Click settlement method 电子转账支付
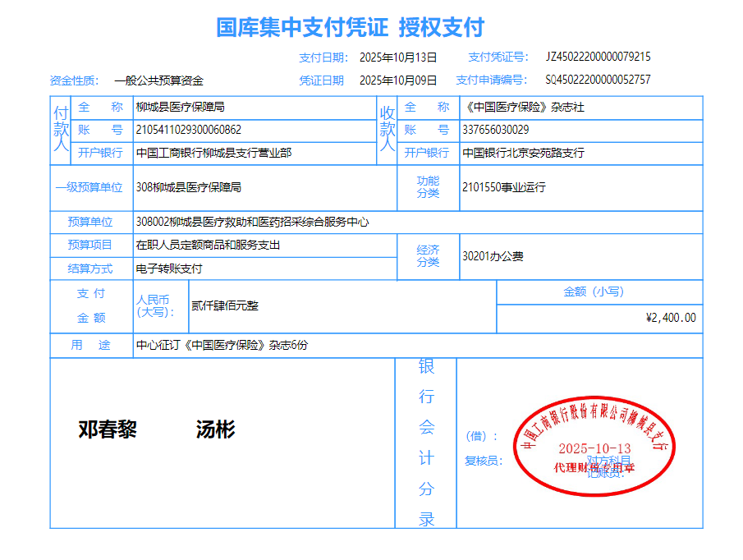The image size is (743, 560). (169, 269)
